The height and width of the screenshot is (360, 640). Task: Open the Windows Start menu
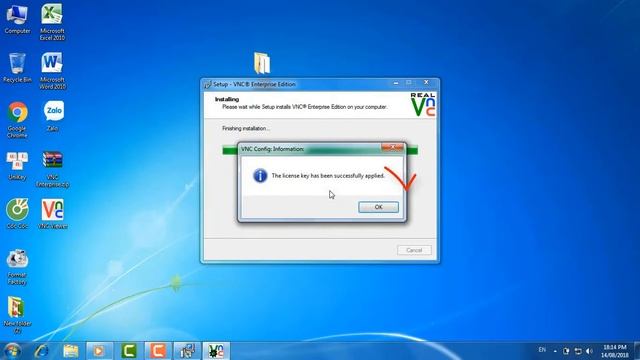(x=12, y=351)
